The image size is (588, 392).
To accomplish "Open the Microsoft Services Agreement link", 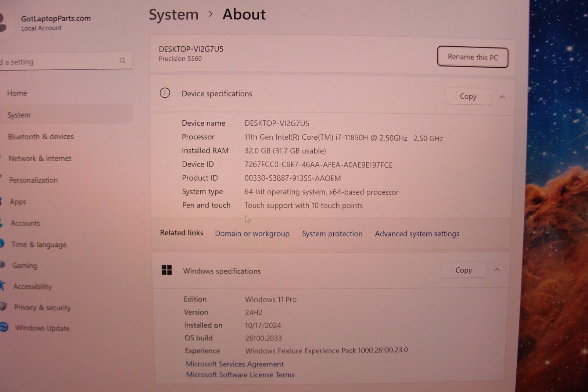I will click(x=234, y=364).
